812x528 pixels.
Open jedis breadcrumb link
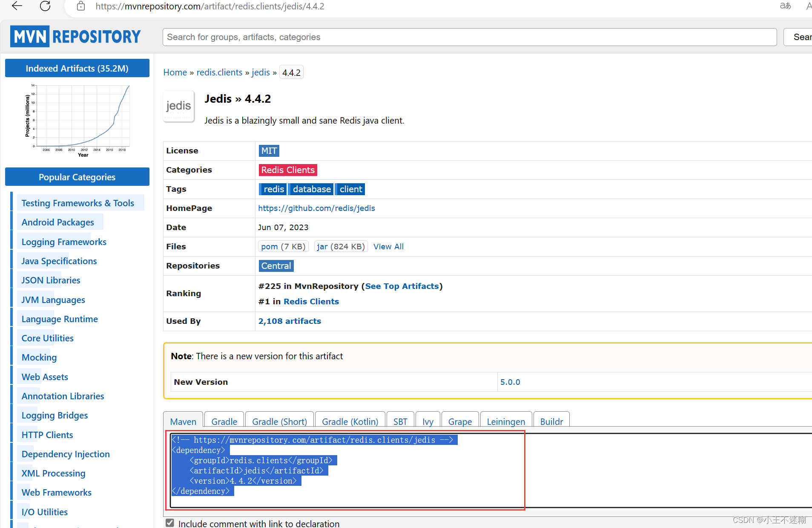pos(261,72)
